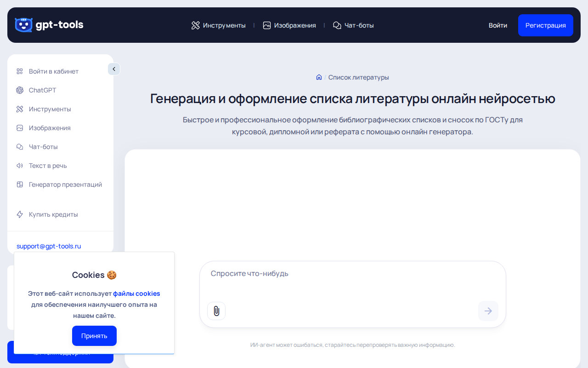This screenshot has width=588, height=368.
Task: Click the gpt-tools robot logo icon
Action: coord(23,25)
